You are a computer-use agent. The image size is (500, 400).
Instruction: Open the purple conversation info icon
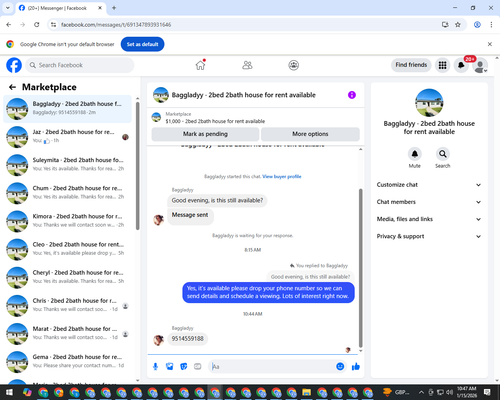tap(352, 95)
